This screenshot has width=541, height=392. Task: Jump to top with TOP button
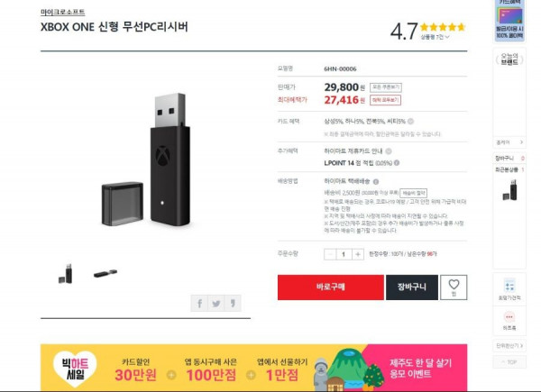tap(509, 362)
